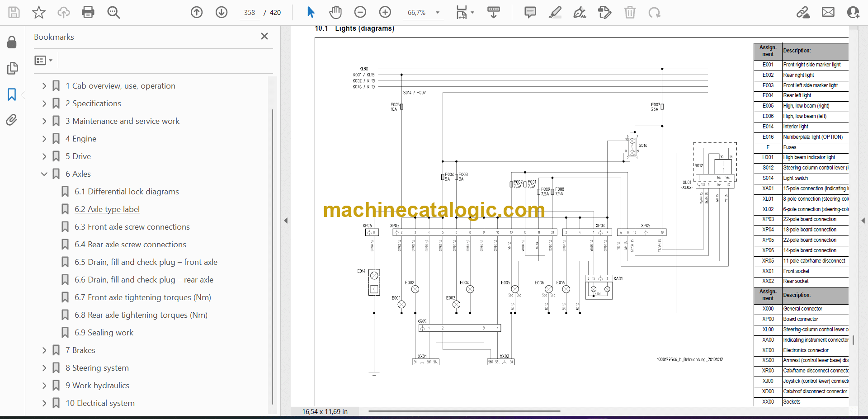Open 6.2 Axle type label bookmark
This screenshot has width=868, height=419.
pyautogui.click(x=107, y=209)
